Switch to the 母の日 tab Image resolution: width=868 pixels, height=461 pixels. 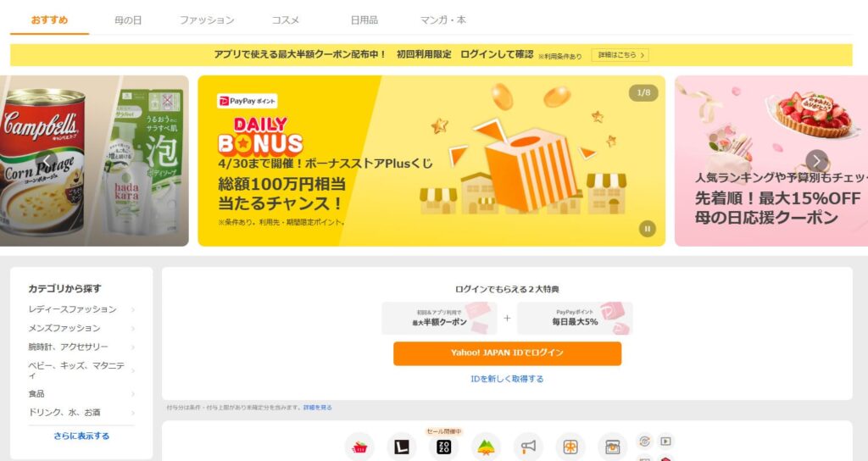coord(128,20)
